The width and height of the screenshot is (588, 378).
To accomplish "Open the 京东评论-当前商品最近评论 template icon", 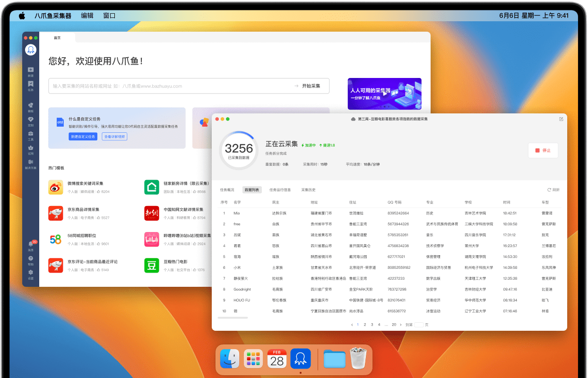I will click(x=56, y=265).
